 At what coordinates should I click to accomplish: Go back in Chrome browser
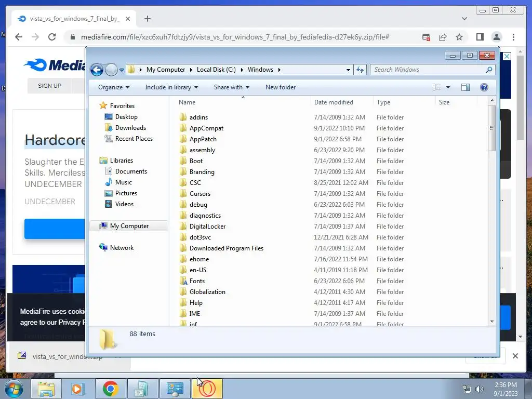click(19, 37)
